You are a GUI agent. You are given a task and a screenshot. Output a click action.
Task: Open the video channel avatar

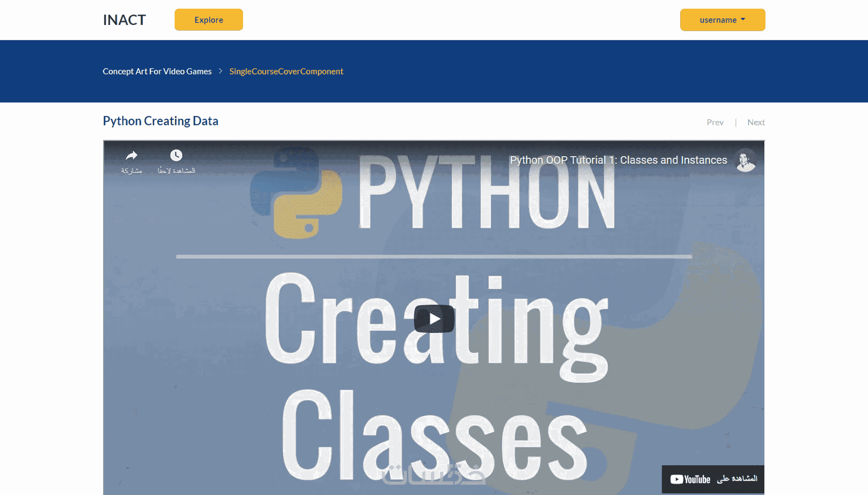point(745,160)
